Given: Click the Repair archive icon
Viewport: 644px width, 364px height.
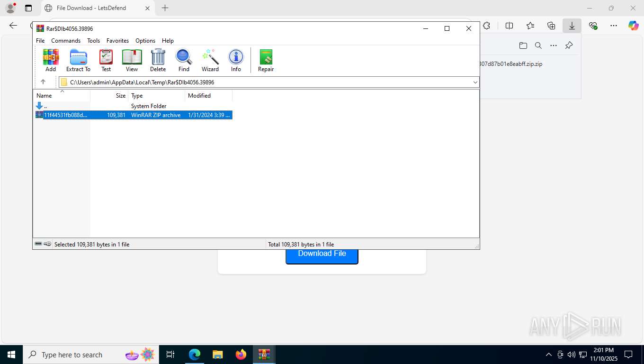Looking at the screenshot, I should coord(266,60).
